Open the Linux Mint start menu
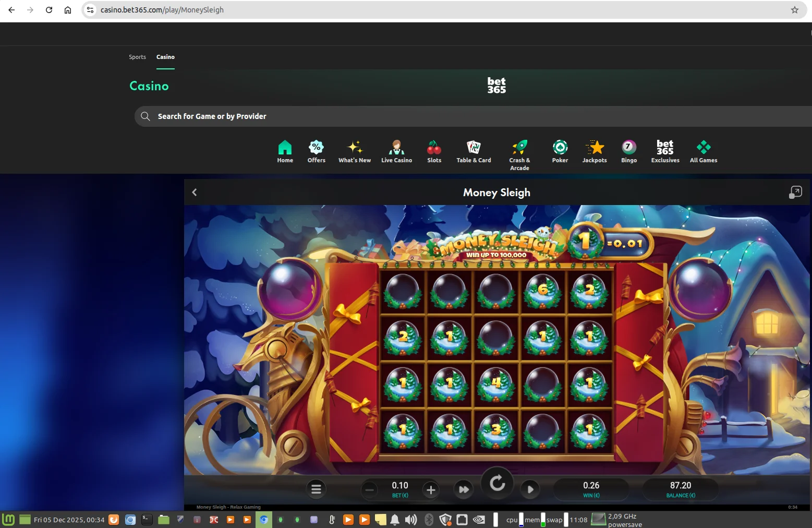This screenshot has width=812, height=528. 8,520
